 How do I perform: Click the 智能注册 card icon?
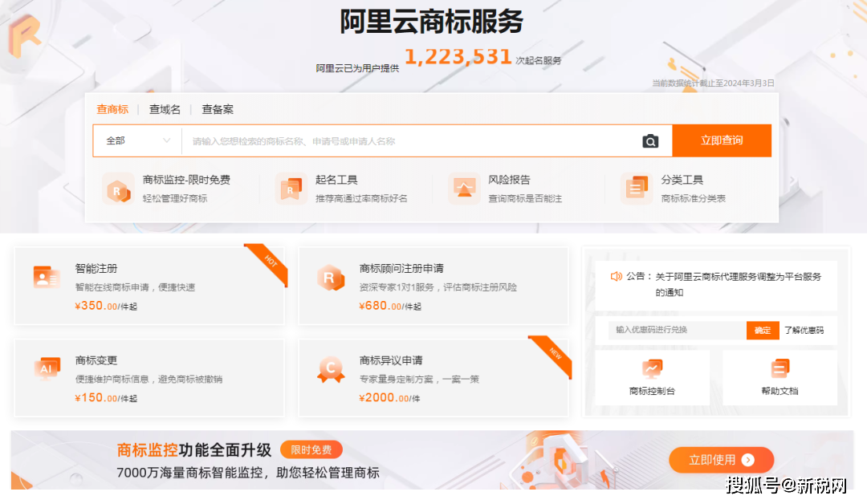tap(47, 277)
